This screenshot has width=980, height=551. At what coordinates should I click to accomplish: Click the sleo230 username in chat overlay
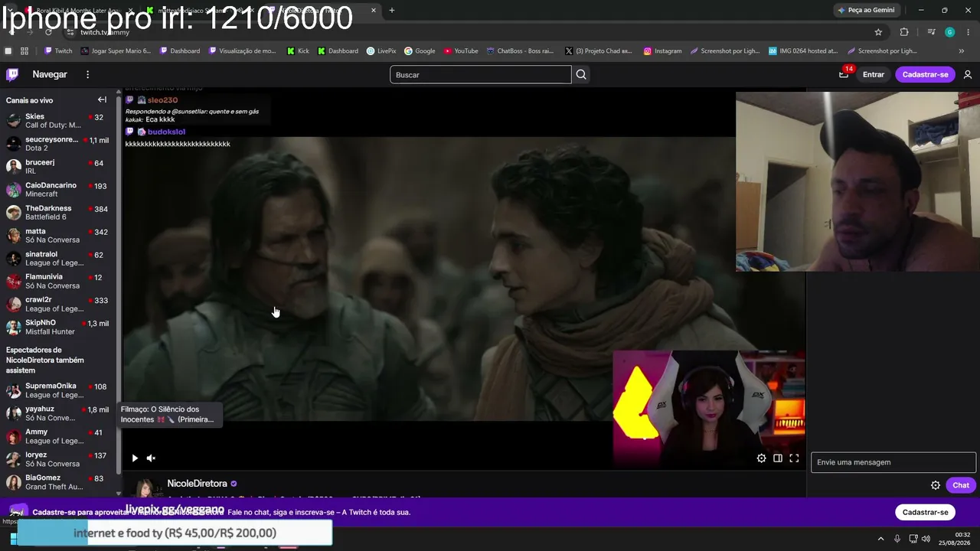(x=162, y=100)
